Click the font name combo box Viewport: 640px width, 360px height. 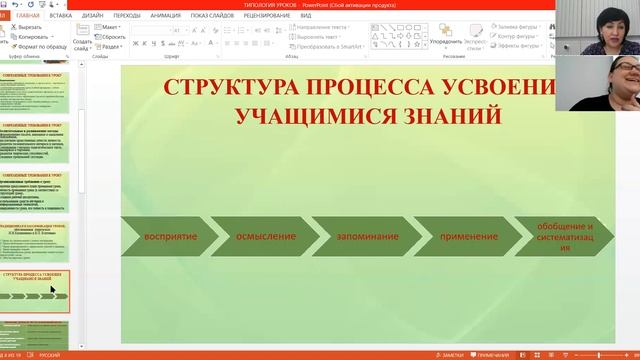151,31
